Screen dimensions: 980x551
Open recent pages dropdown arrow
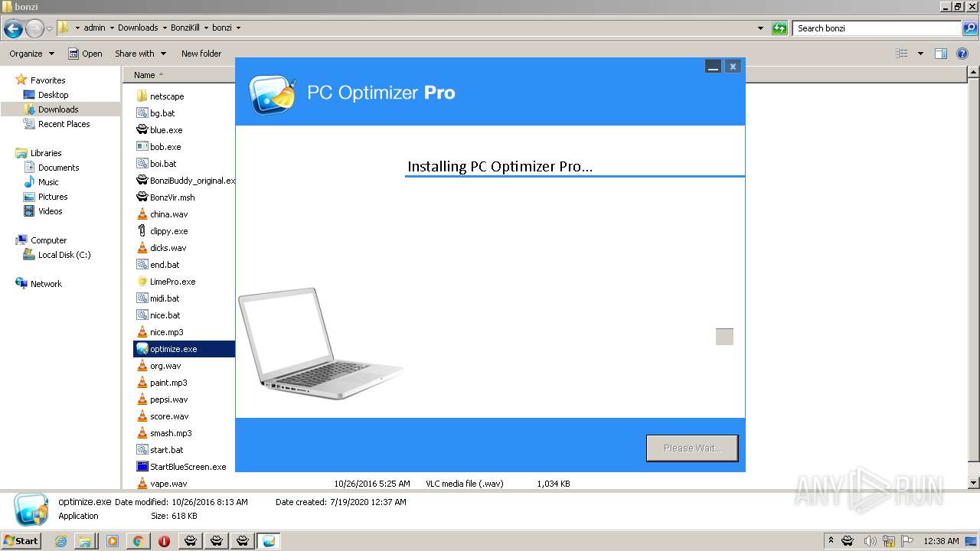[50, 29]
